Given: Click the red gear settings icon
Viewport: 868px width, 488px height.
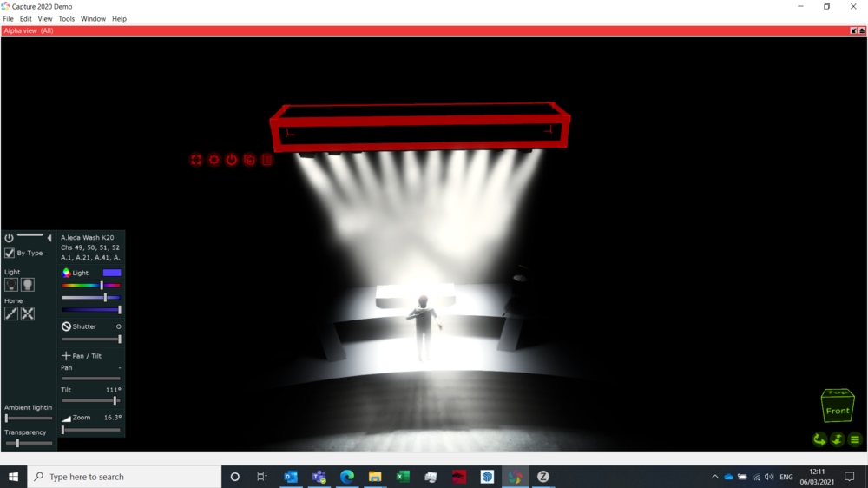Looking at the screenshot, I should [214, 160].
